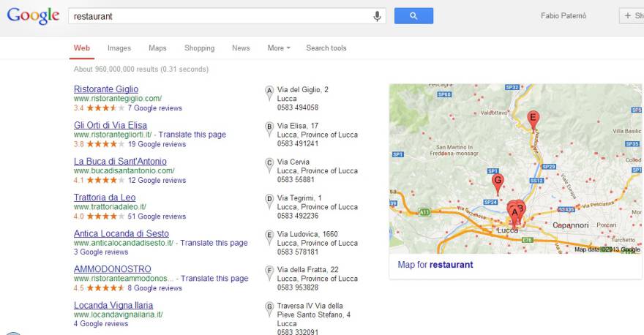Screen dimensions: 644x335
Task: Click red marker E on the map
Action: click(x=533, y=120)
